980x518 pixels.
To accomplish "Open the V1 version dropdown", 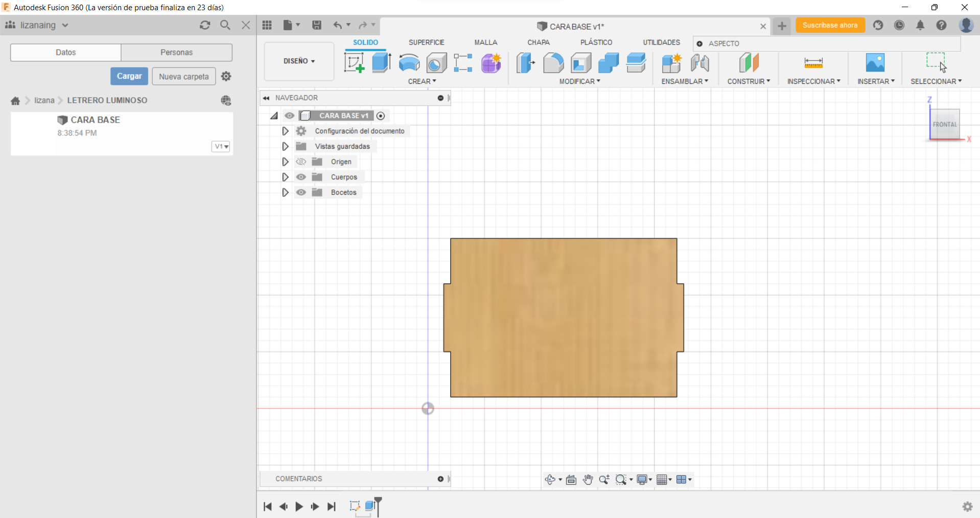I will pos(221,147).
